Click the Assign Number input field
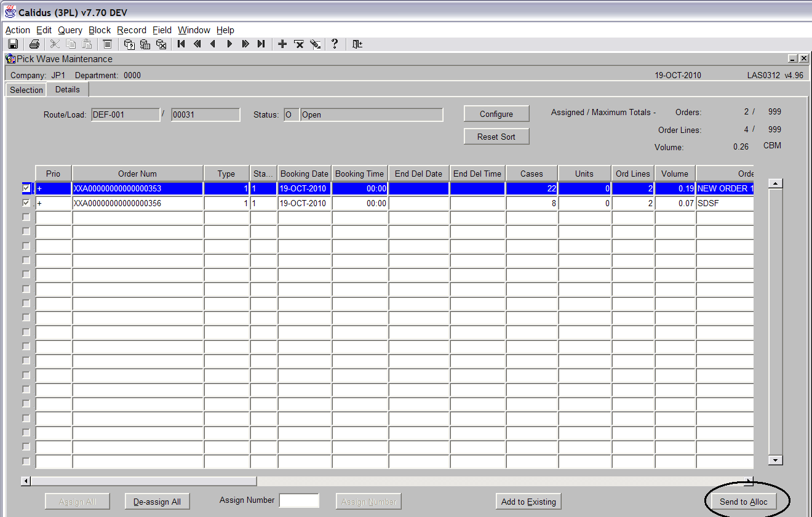Image resolution: width=812 pixels, height=517 pixels. coord(300,500)
